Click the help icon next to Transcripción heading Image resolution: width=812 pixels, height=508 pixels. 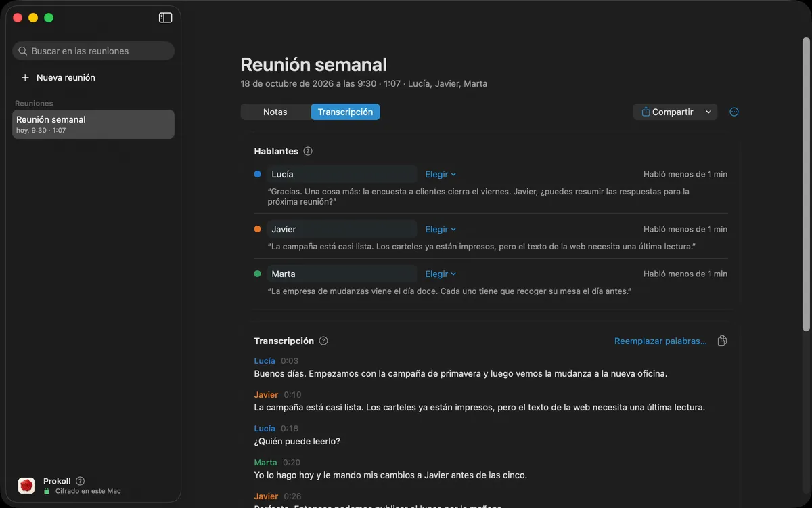323,341
